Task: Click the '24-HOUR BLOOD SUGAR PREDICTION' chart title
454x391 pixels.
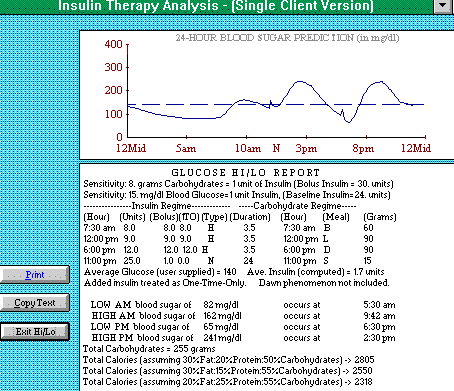Action: coord(287,38)
